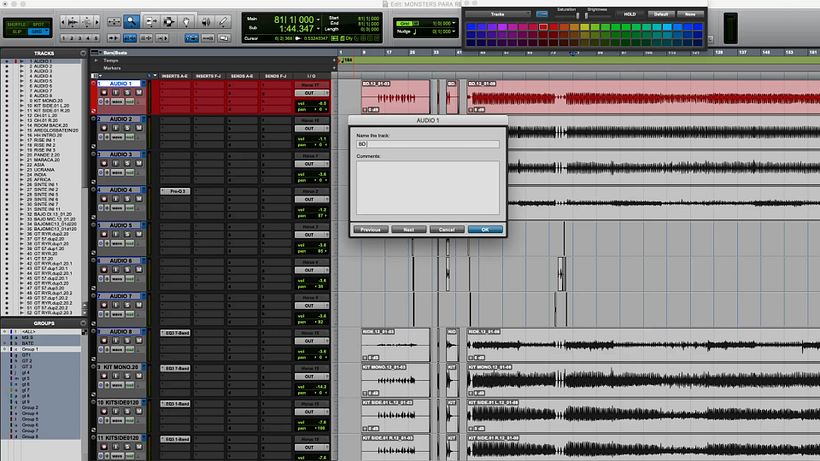Mute the AUDIO 1 track
The height and width of the screenshot is (461, 820).
click(x=139, y=93)
